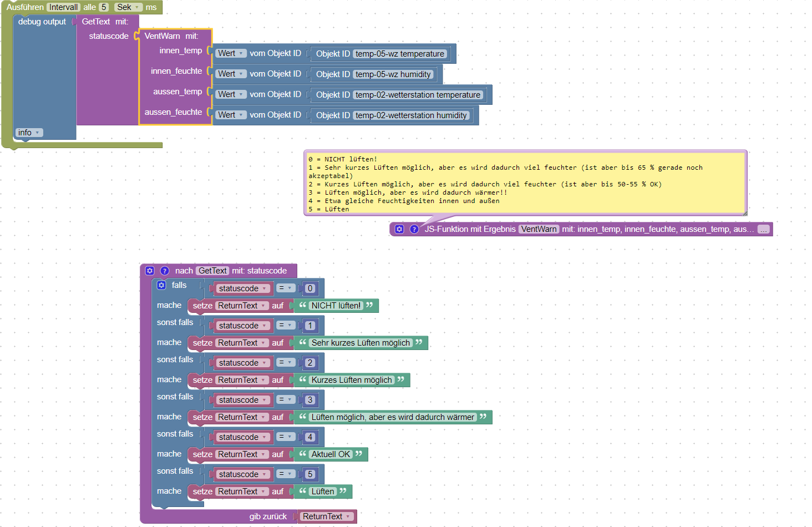
Task: Open Wert dropdown for innen_feuchte row
Action: click(231, 74)
